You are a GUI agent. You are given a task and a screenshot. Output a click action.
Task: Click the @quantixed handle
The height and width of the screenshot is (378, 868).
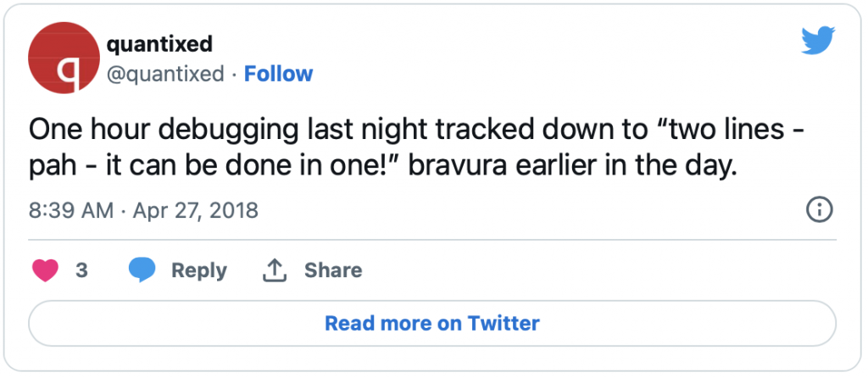coord(165,74)
